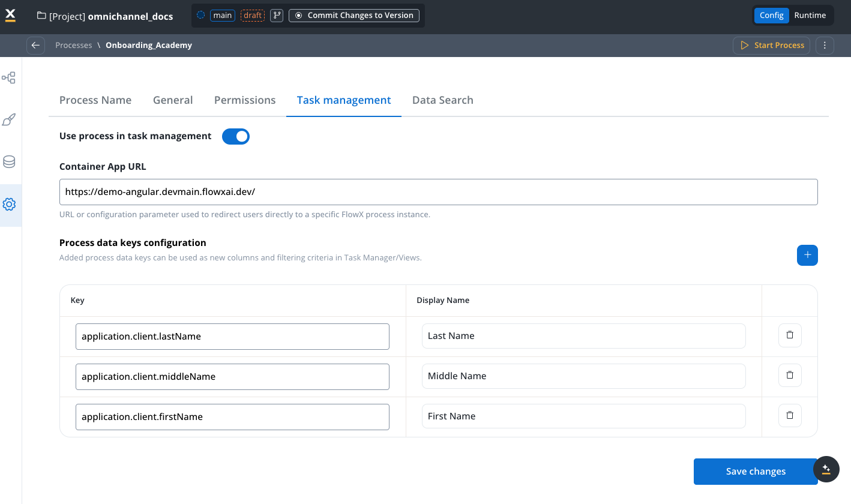
Task: Click Commit Changes to Version
Action: pyautogui.click(x=353, y=15)
